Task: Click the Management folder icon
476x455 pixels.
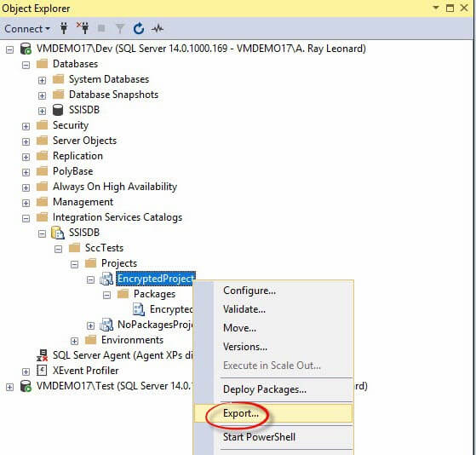Action: pyautogui.click(x=42, y=202)
